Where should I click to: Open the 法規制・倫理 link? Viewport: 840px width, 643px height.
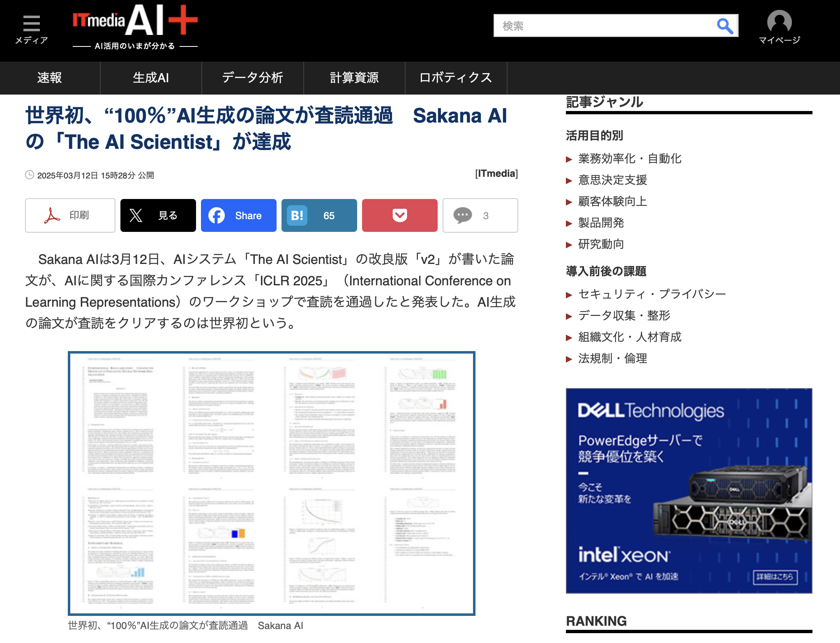(x=612, y=359)
